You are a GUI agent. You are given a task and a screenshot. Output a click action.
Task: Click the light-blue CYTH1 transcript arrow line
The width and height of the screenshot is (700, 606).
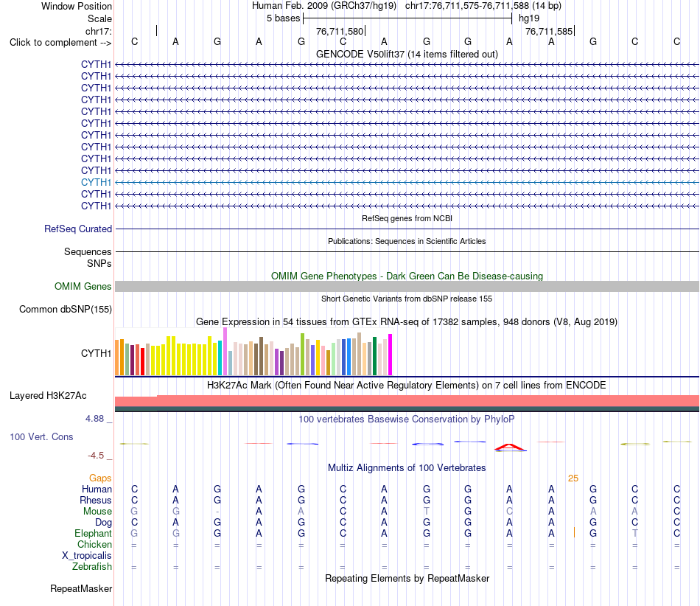point(407,182)
